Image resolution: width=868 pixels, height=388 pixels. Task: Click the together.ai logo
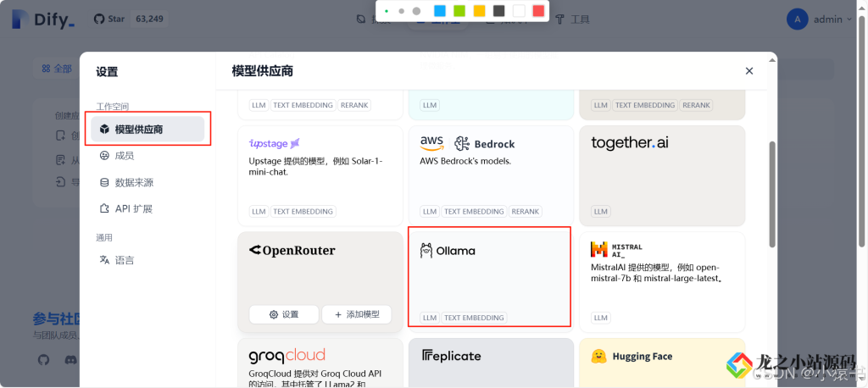630,143
